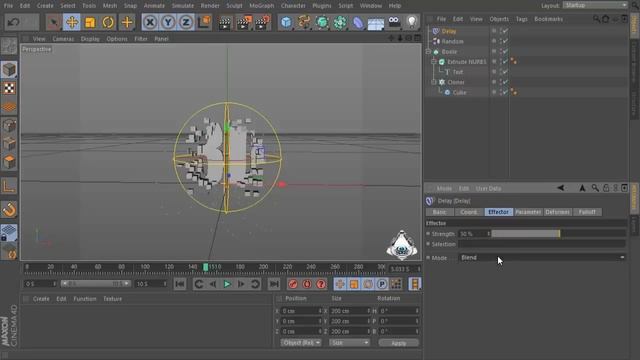This screenshot has height=360, width=640.
Task: Toggle the Y axis lock
Action: click(168, 22)
